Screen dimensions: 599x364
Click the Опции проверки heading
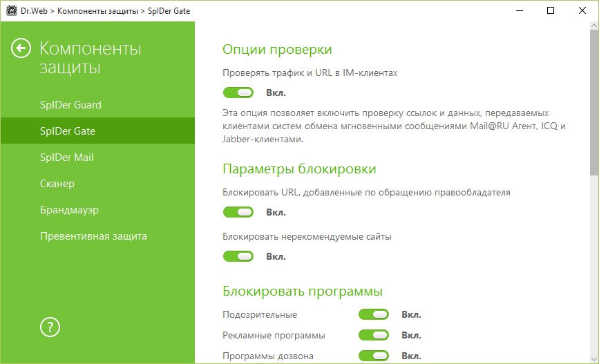click(x=277, y=50)
